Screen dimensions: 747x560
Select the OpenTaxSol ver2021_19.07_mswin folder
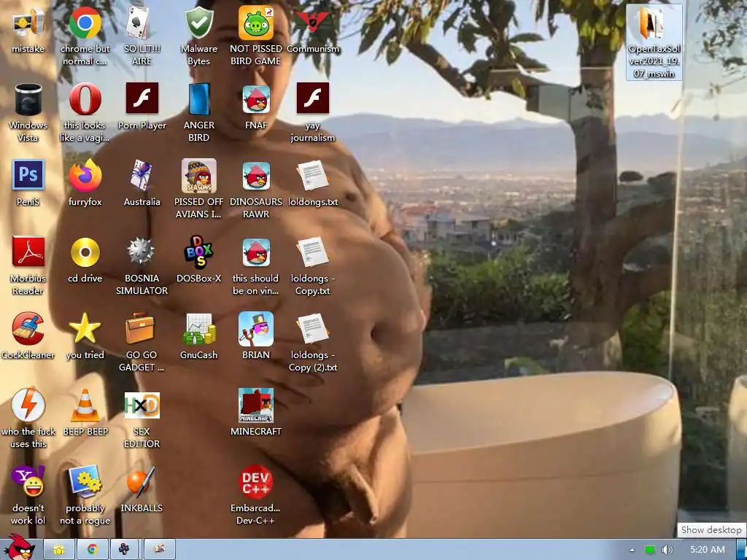pyautogui.click(x=654, y=42)
